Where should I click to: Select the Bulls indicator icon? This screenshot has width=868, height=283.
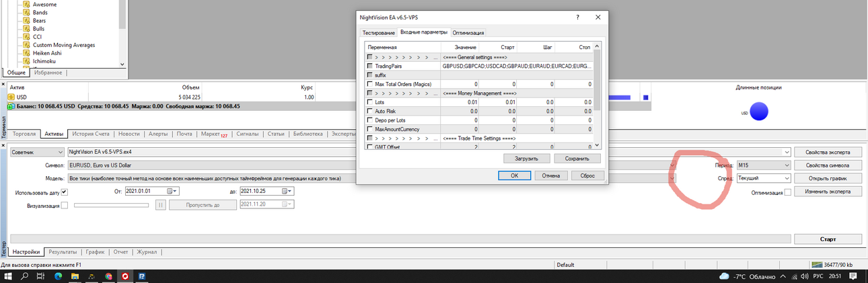[28, 29]
